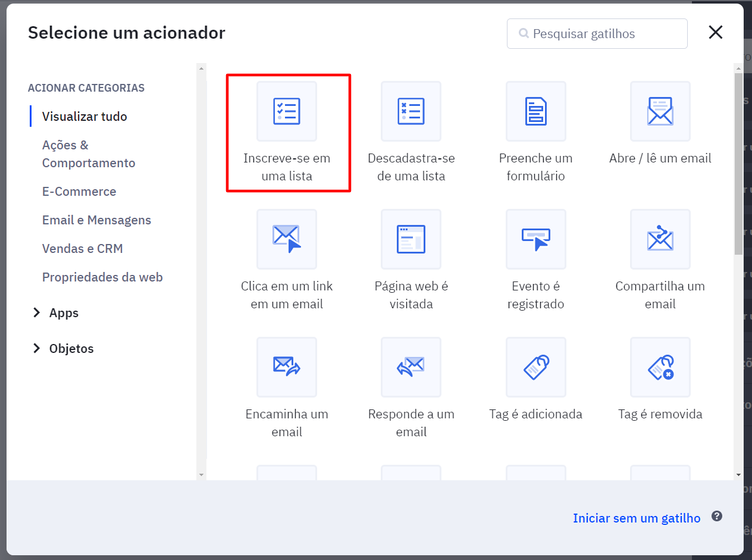The height and width of the screenshot is (560, 752).
Task: Select the 'Página web é visitada' icon
Action: click(411, 239)
